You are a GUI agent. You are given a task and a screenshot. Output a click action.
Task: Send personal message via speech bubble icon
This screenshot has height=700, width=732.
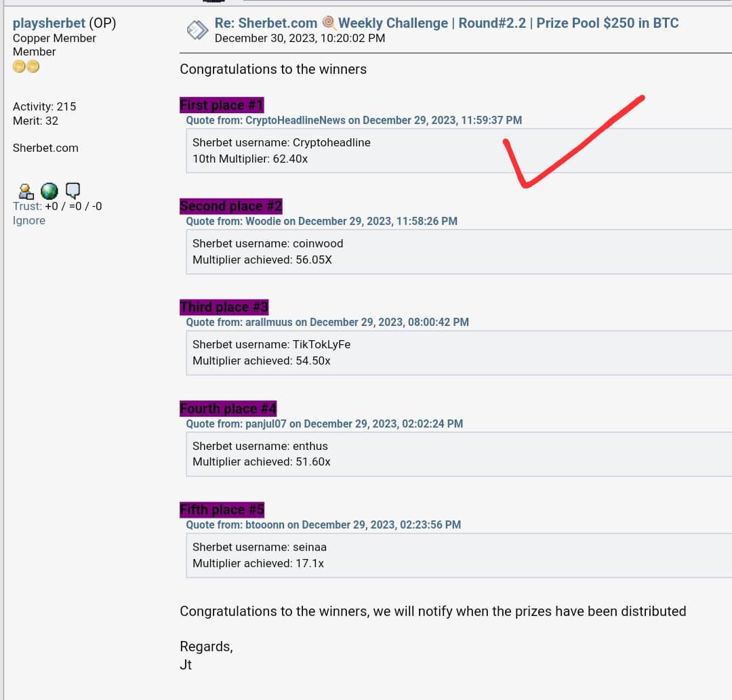coord(73,190)
